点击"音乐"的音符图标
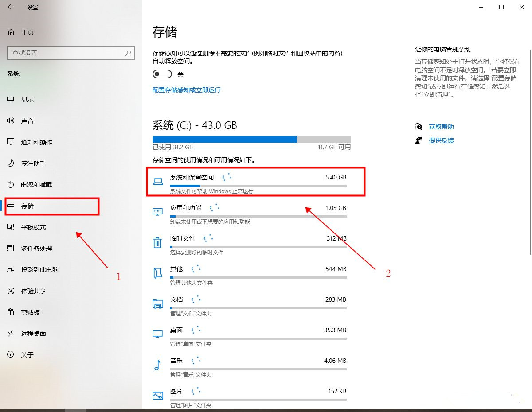This screenshot has width=532, height=412. point(157,365)
